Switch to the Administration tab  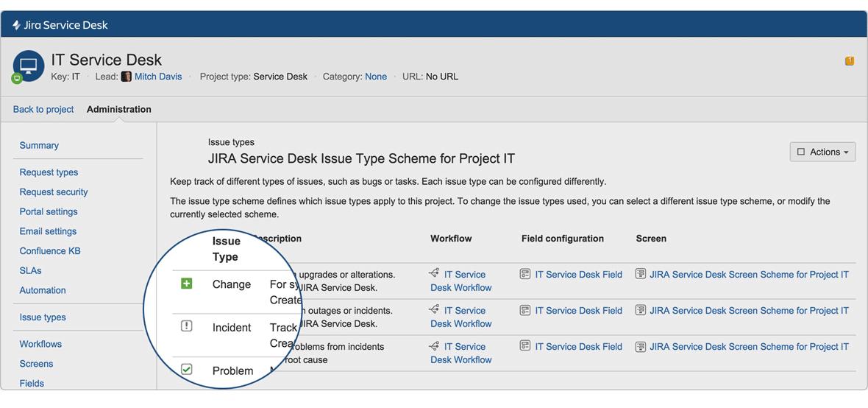pyautogui.click(x=119, y=109)
